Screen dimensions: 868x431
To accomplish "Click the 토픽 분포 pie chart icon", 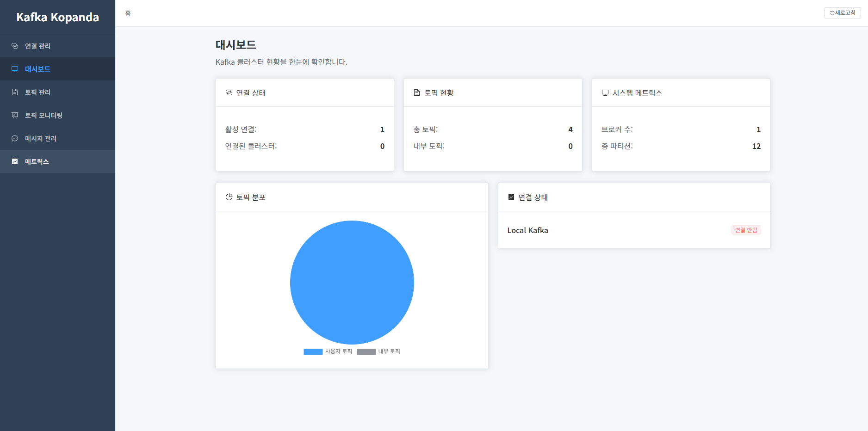I will (x=230, y=197).
